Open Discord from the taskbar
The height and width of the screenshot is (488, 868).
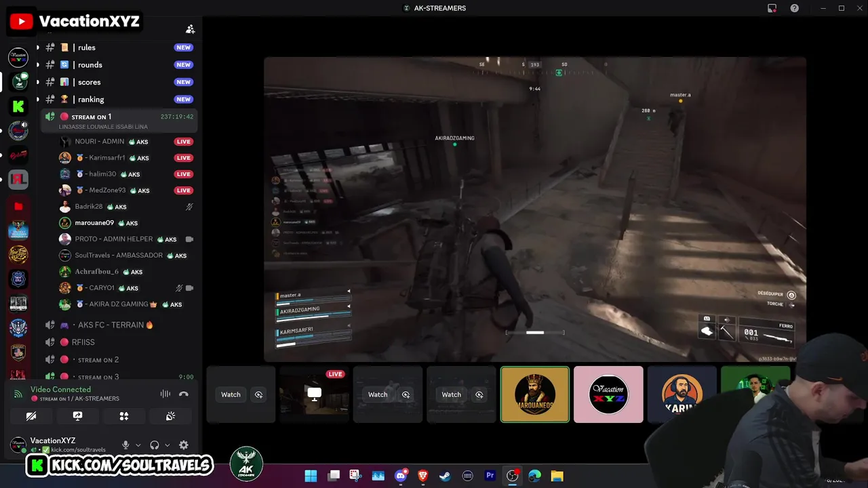(401, 476)
